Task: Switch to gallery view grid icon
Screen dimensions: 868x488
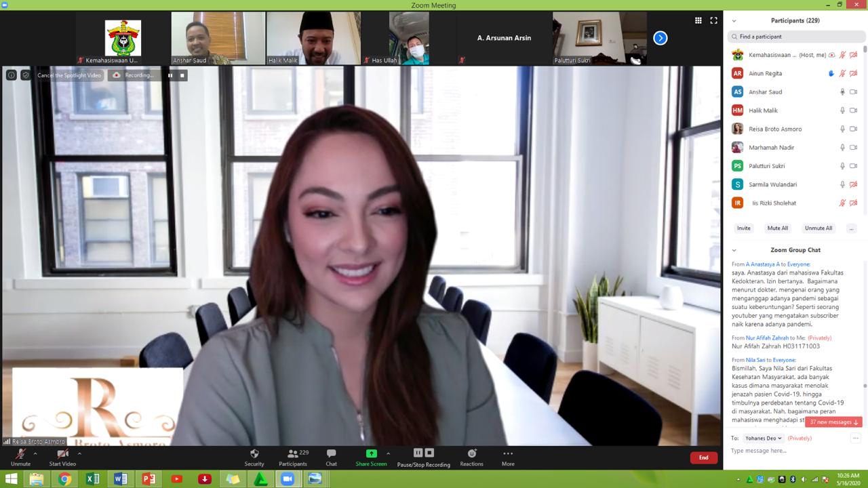Action: (x=698, y=20)
